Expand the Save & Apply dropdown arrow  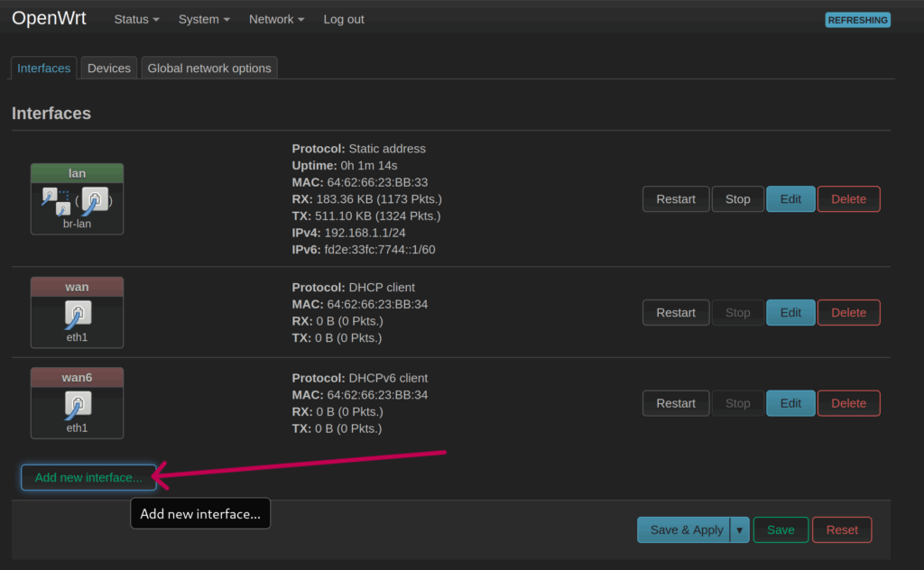[740, 530]
